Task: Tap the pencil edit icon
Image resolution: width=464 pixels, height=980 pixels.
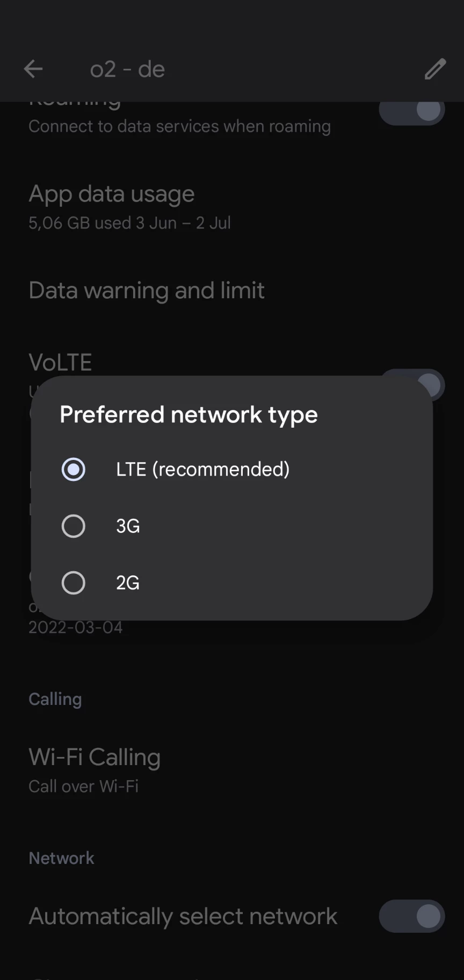Action: [435, 69]
